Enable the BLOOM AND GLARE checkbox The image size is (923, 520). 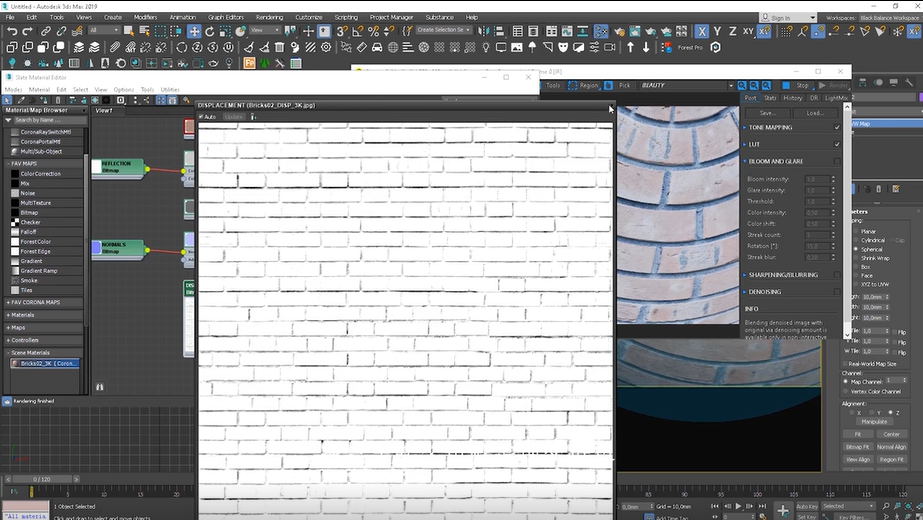(x=836, y=161)
